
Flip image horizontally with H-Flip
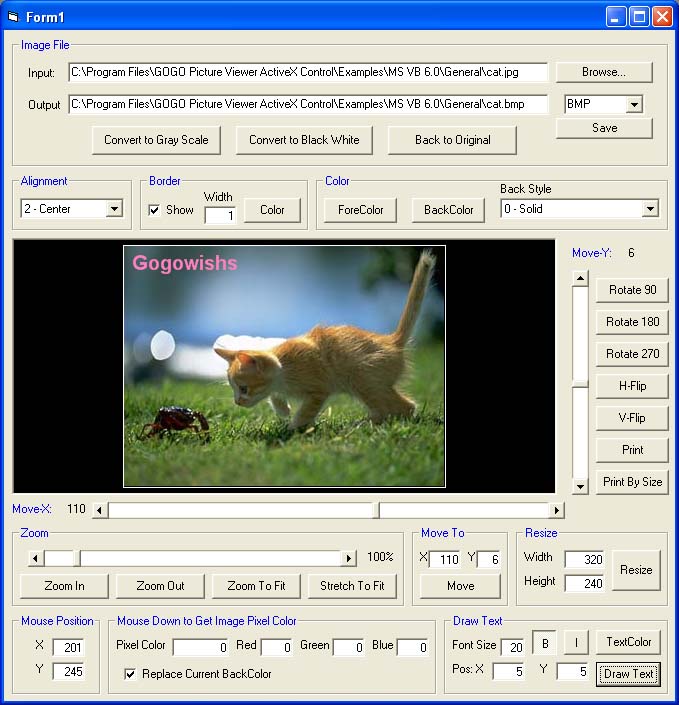pos(632,386)
